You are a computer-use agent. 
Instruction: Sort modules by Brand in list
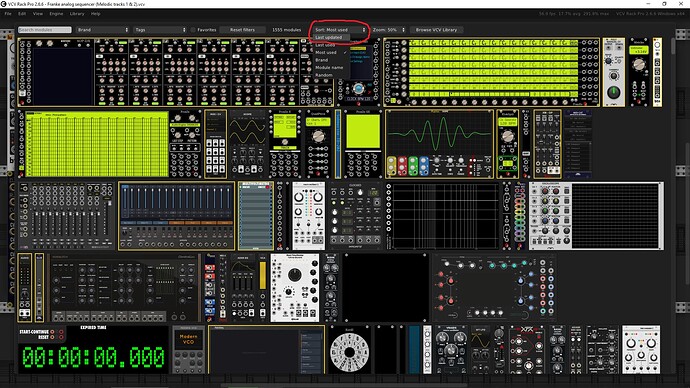tap(331, 60)
